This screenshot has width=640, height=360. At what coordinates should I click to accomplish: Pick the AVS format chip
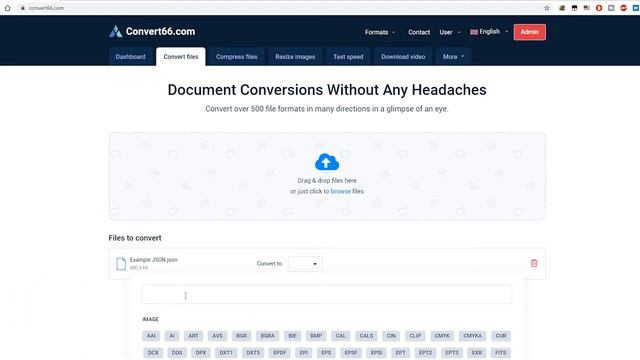(217, 336)
